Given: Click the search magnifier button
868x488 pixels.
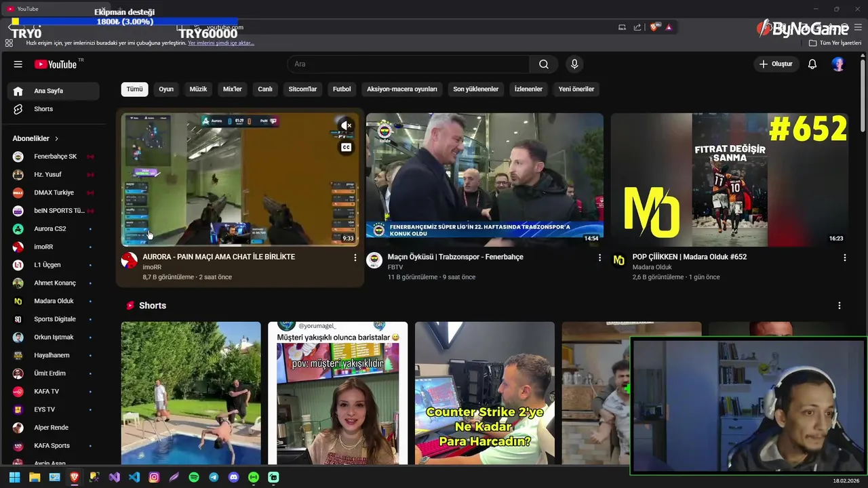Looking at the screenshot, I should [x=544, y=64].
